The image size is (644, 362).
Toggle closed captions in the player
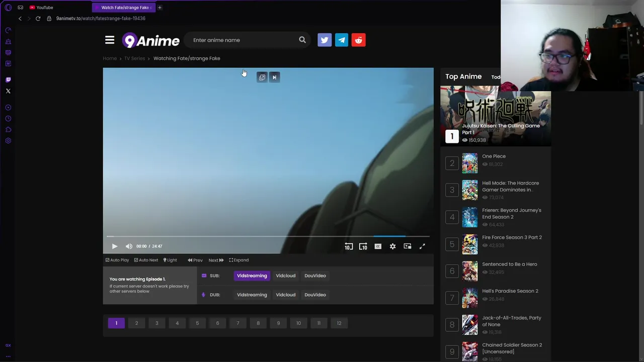378,246
